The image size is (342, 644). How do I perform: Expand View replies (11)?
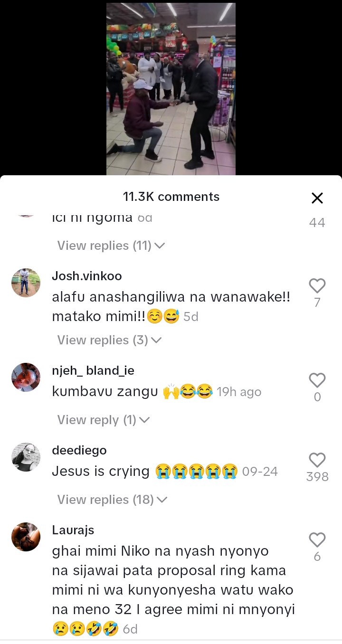coord(111,246)
